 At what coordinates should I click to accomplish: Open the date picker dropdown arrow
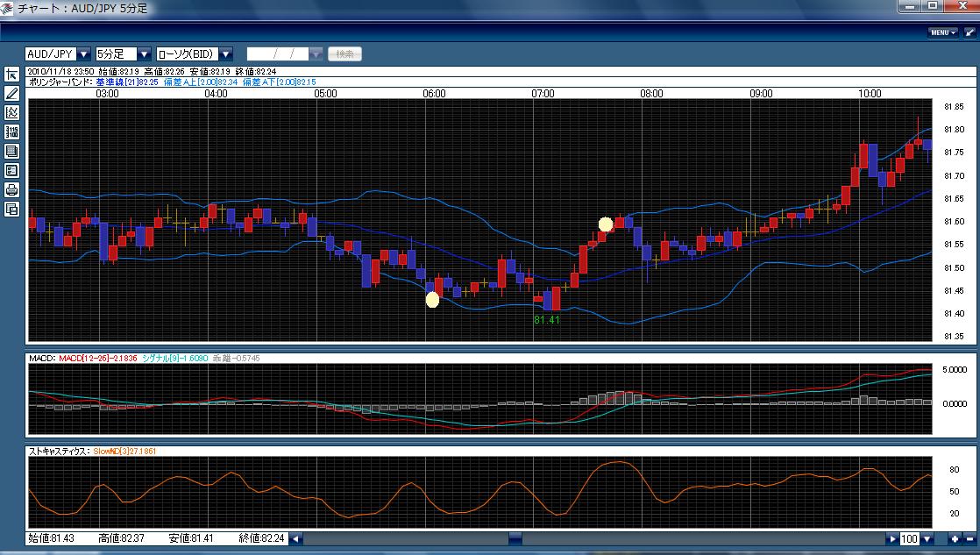(316, 54)
